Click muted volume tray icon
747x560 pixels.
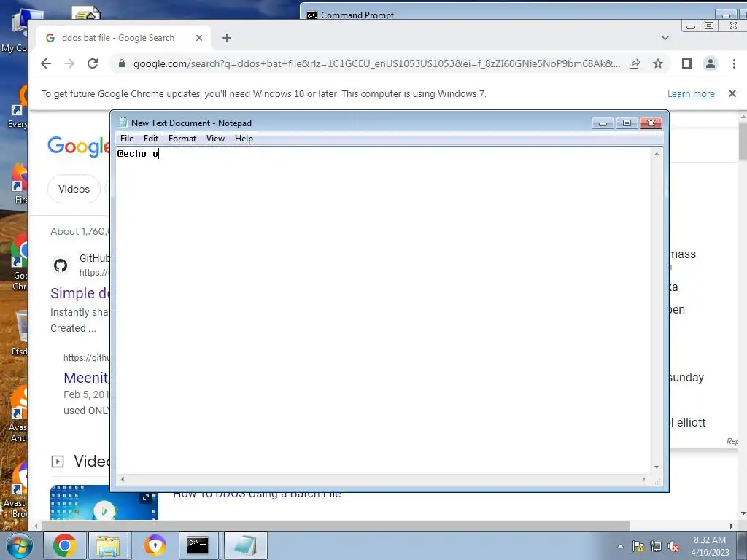[x=673, y=546]
